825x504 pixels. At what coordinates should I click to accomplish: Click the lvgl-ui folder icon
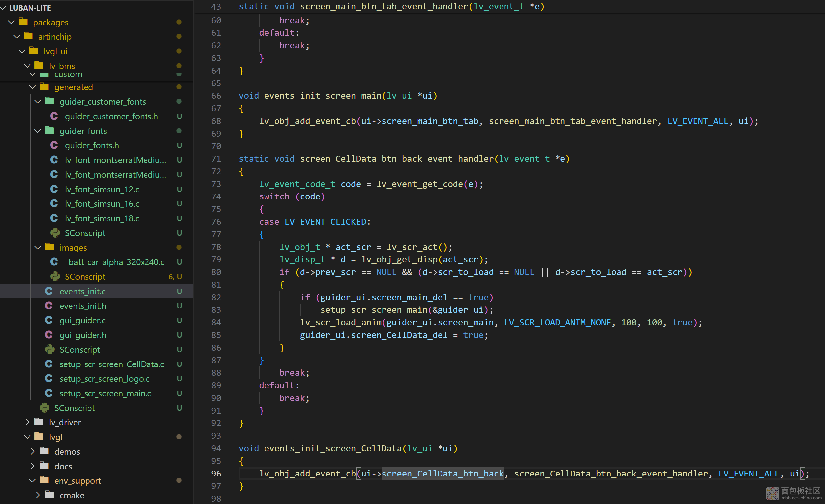point(34,51)
